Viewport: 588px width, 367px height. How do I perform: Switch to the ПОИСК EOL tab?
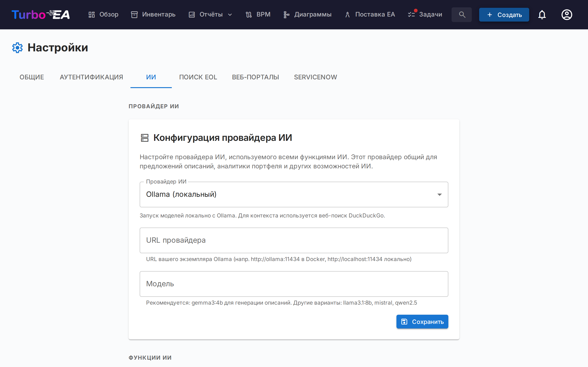tap(198, 77)
